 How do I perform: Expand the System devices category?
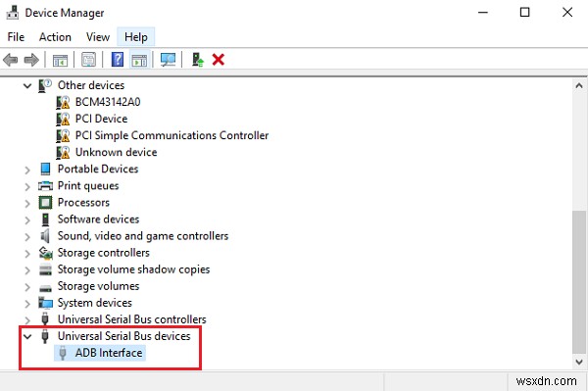[27, 304]
